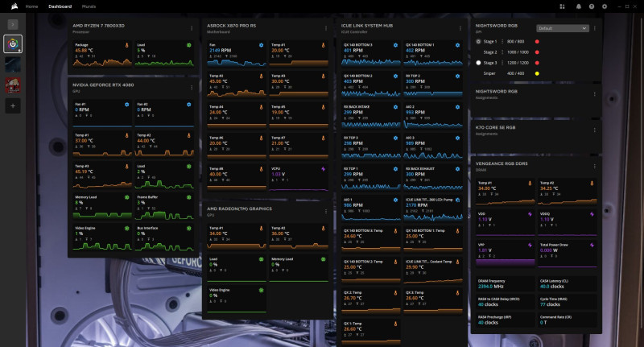Click RTX 4080 Temp #1 thermometer icon
The height and width of the screenshot is (347, 644).
126,135
